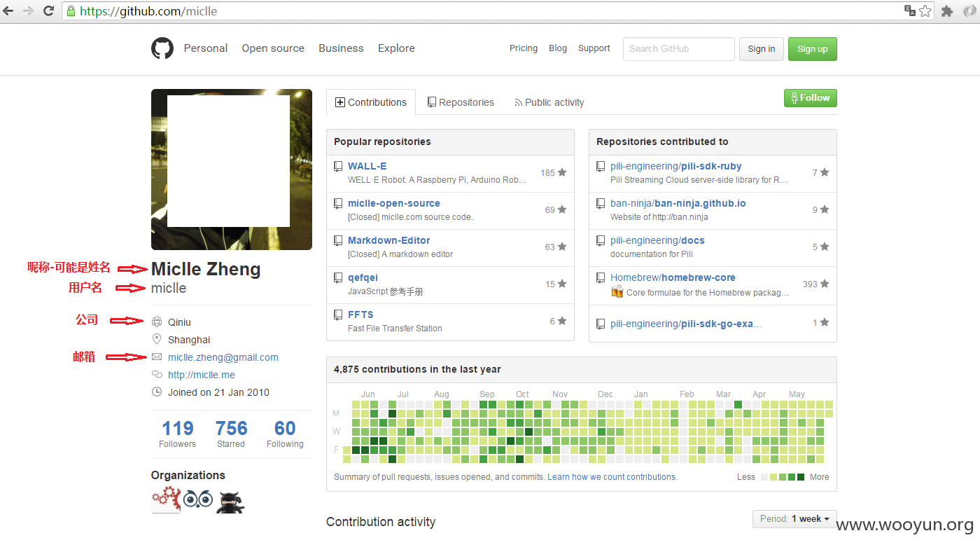Click the WALL-E repository book icon

[338, 167]
